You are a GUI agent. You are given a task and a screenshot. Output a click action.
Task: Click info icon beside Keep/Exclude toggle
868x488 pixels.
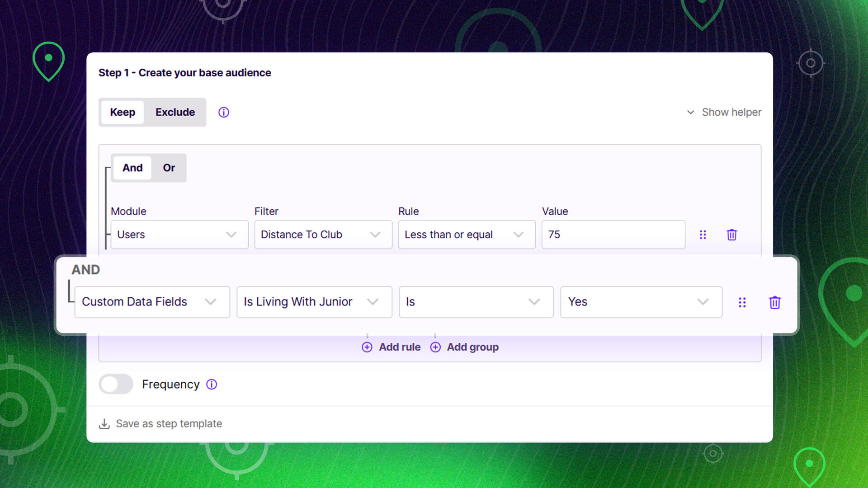[224, 113]
